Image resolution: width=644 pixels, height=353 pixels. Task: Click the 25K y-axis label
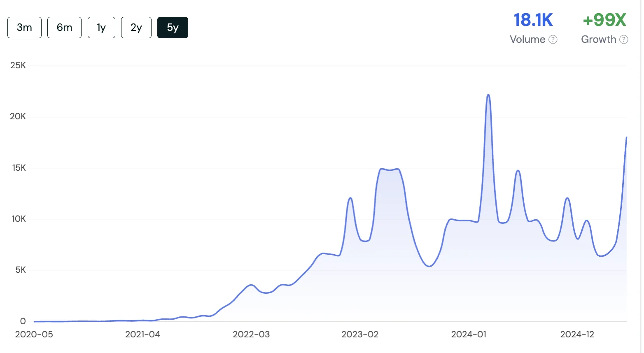[17, 65]
